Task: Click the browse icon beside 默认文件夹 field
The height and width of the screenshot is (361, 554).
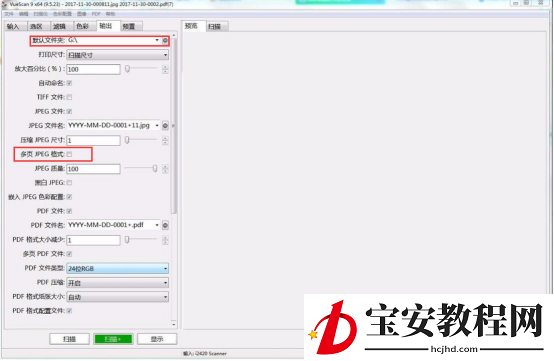Action: (x=165, y=41)
